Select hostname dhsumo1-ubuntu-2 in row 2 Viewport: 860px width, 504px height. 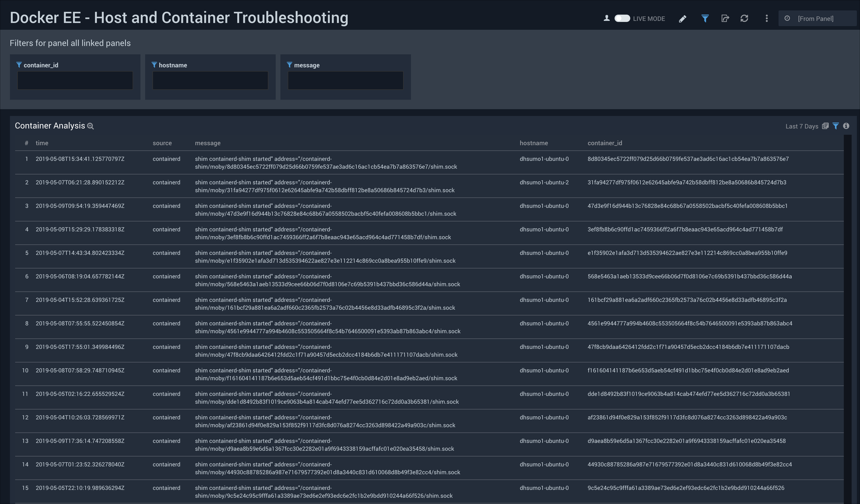click(544, 182)
